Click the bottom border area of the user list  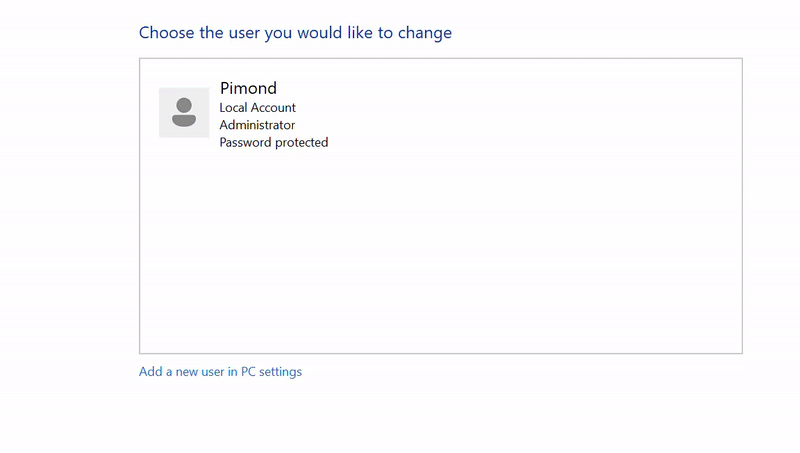pos(440,352)
